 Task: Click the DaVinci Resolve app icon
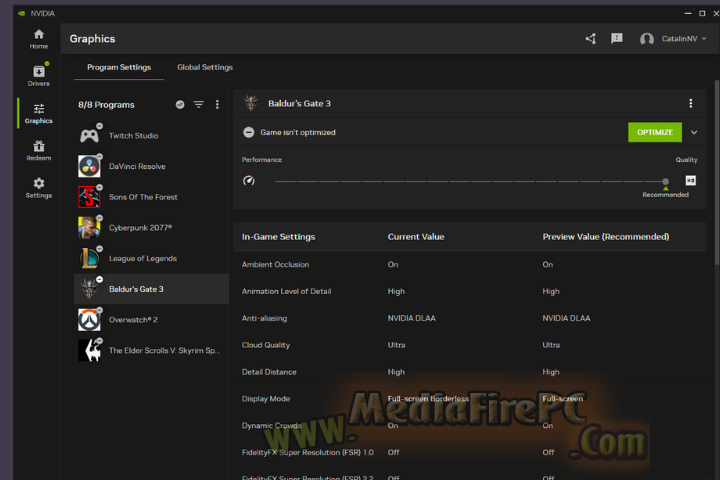[89, 166]
